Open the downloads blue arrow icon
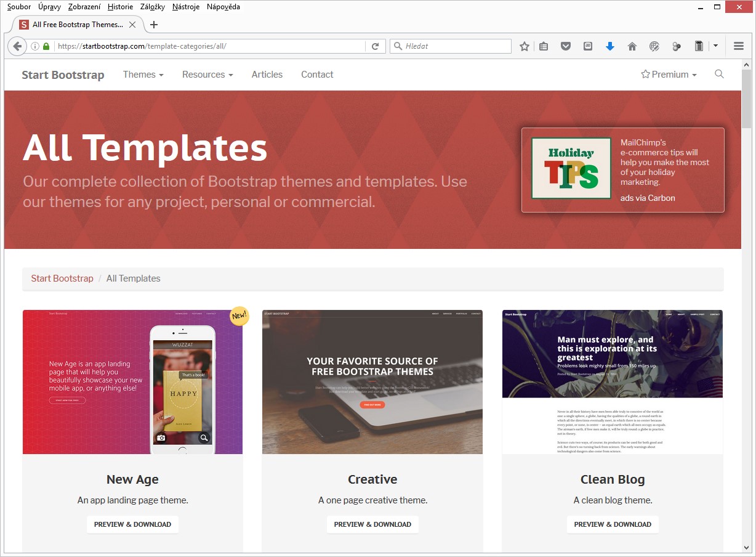Screen dimensions: 756x557 point(610,46)
